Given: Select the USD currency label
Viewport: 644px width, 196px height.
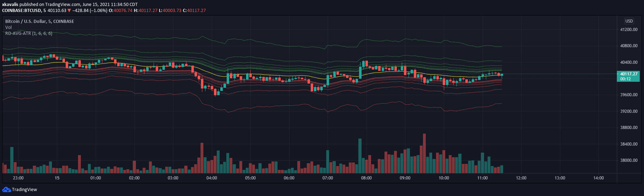Looking at the screenshot, I should [629, 21].
